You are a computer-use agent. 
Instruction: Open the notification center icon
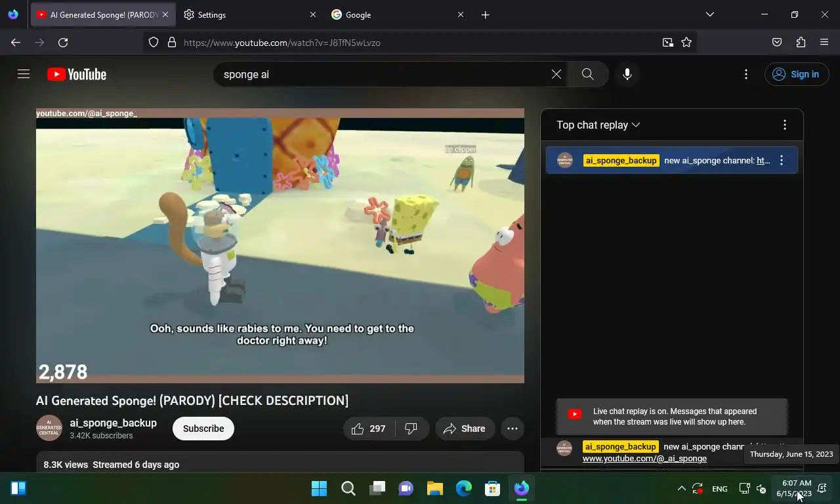(822, 488)
